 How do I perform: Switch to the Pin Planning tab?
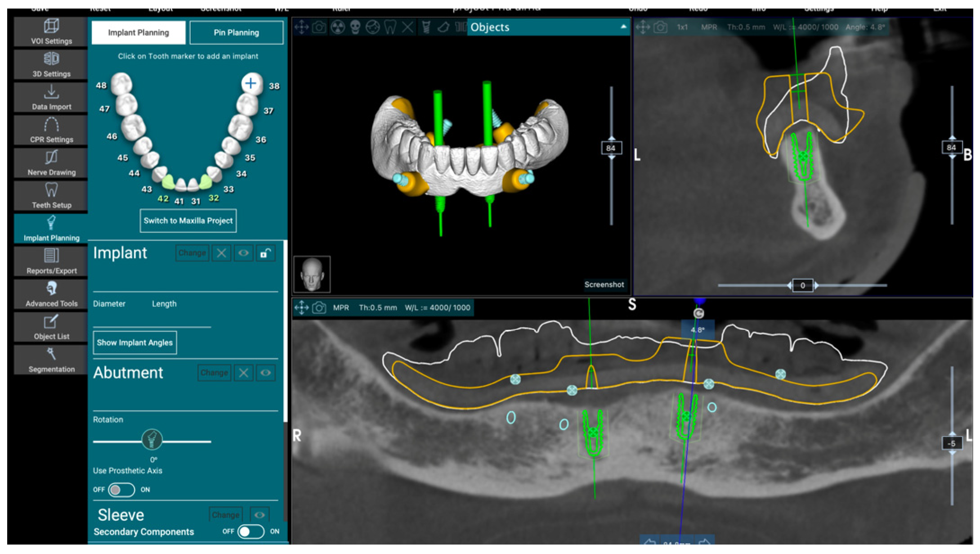(x=236, y=32)
